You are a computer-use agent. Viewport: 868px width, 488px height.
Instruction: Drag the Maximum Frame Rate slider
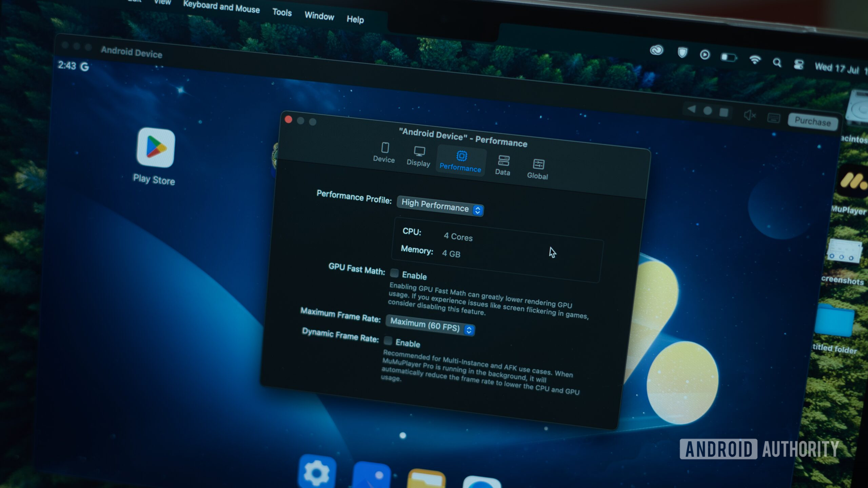(429, 326)
